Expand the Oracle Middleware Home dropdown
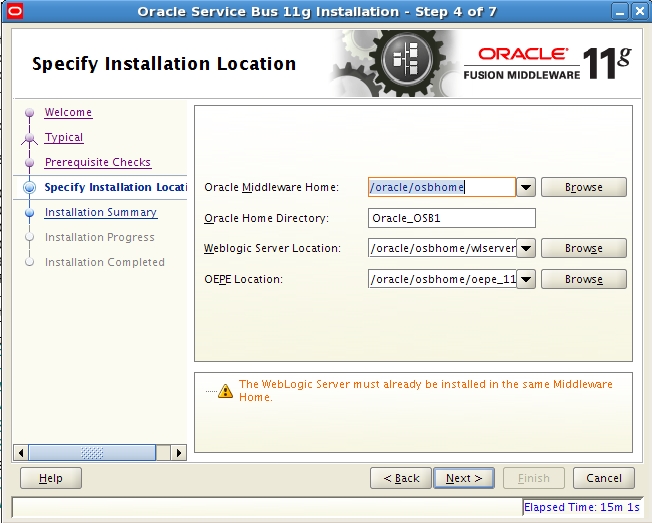652x523 pixels. [526, 187]
